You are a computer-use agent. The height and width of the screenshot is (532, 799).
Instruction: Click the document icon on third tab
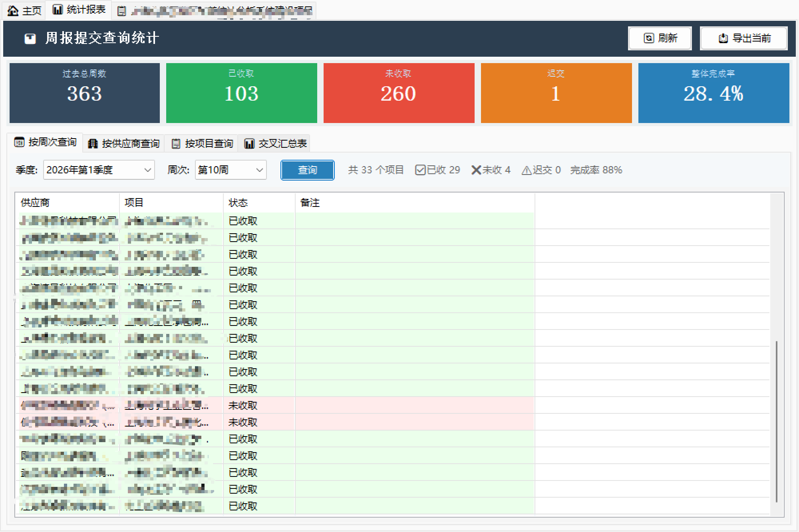click(x=121, y=11)
